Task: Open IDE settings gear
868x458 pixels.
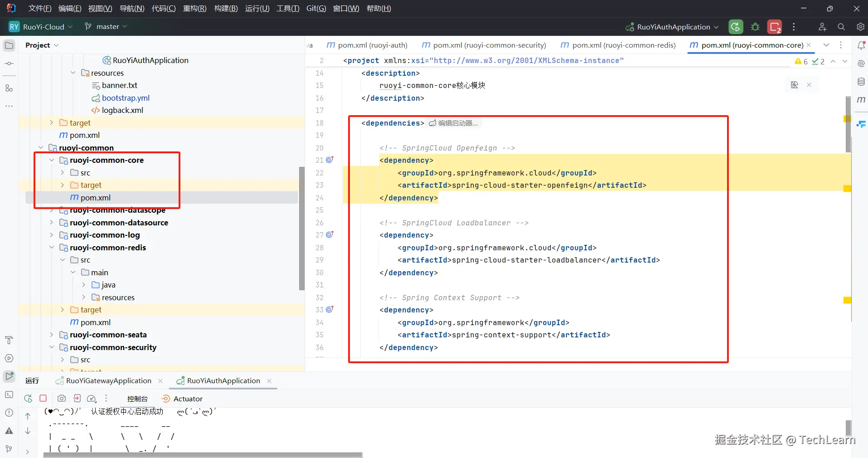Action: (860, 27)
